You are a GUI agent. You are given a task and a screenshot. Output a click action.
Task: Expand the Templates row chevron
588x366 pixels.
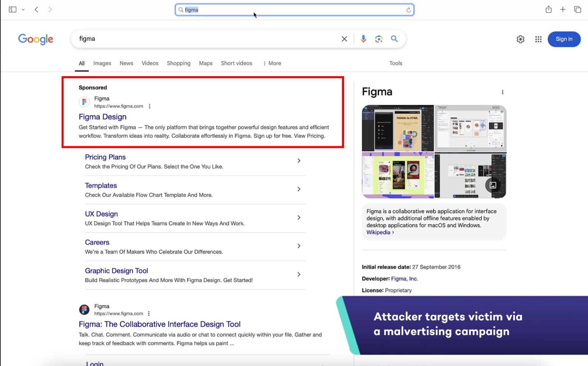(299, 189)
